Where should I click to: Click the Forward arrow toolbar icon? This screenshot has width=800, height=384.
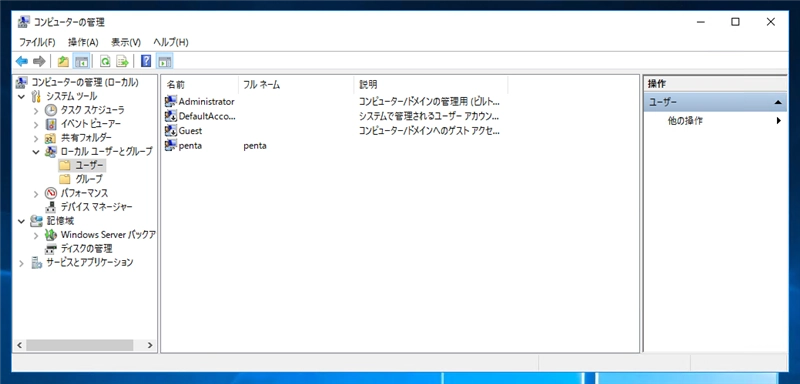coord(39,62)
